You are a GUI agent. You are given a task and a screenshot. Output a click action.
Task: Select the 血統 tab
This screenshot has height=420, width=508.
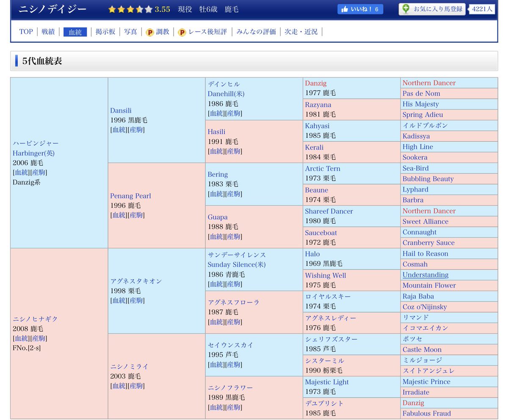coord(75,32)
